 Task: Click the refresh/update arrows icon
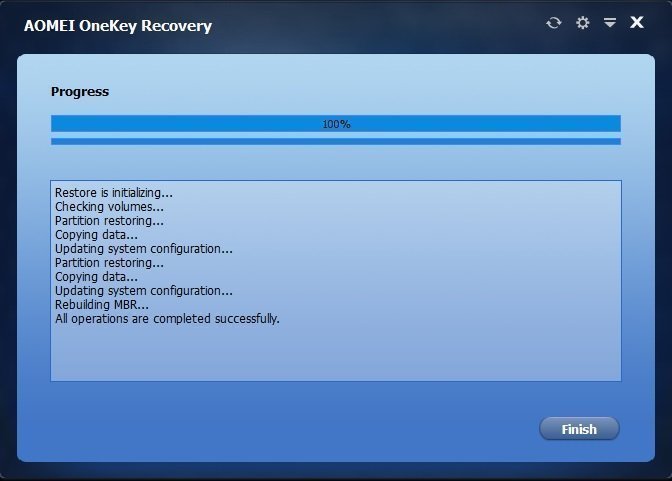554,23
